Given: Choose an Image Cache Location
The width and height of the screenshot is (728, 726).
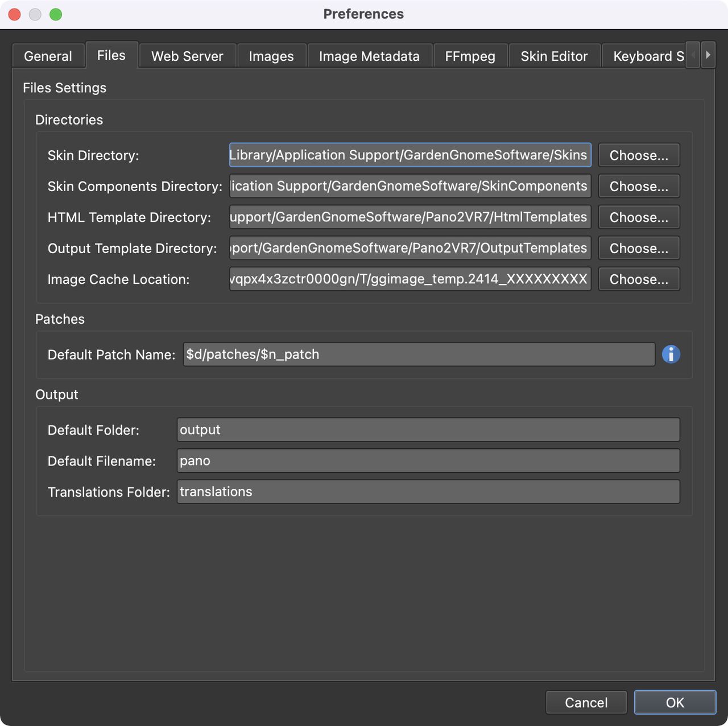Looking at the screenshot, I should [639, 279].
